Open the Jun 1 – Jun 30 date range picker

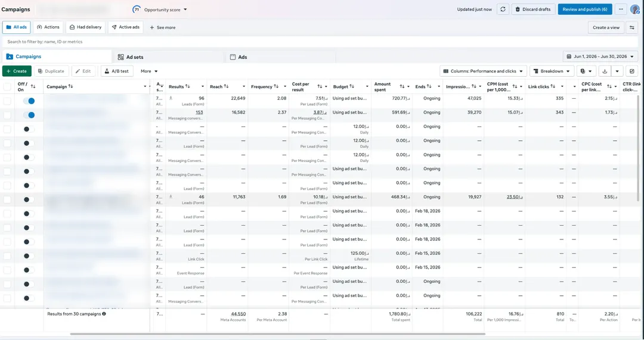(x=600, y=57)
